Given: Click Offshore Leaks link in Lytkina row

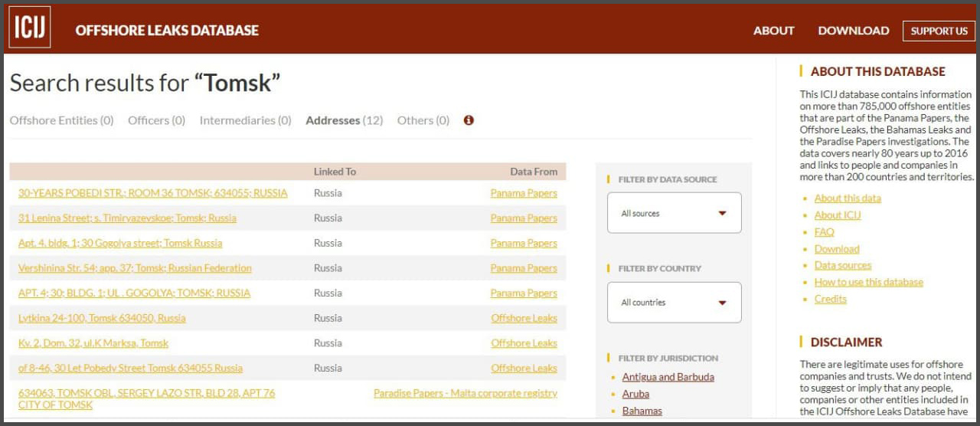Looking at the screenshot, I should pyautogui.click(x=524, y=318).
